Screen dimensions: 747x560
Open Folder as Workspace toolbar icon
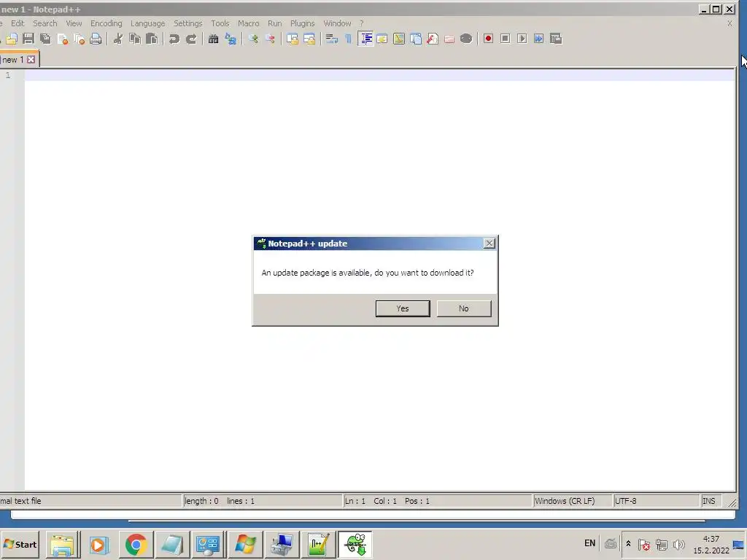coord(449,39)
